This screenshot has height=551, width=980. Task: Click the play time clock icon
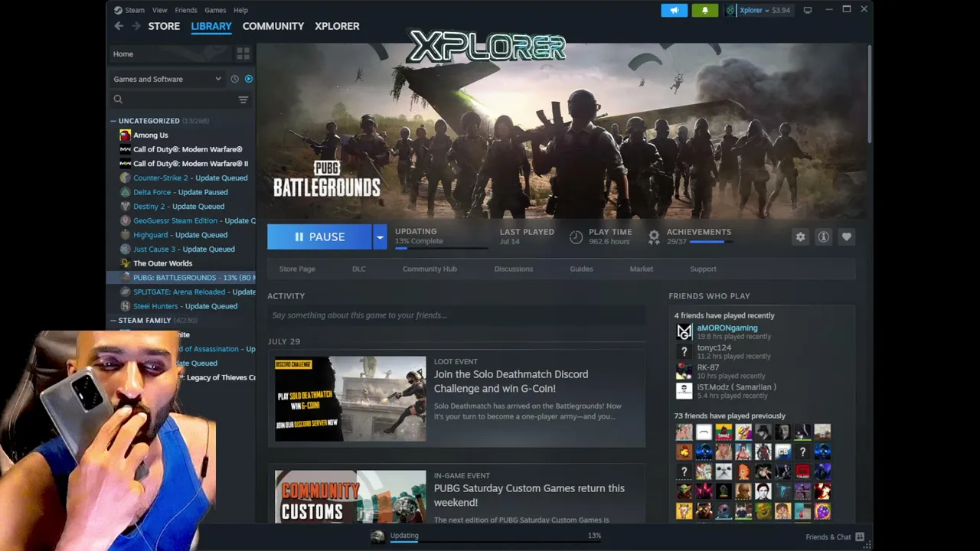tap(577, 237)
